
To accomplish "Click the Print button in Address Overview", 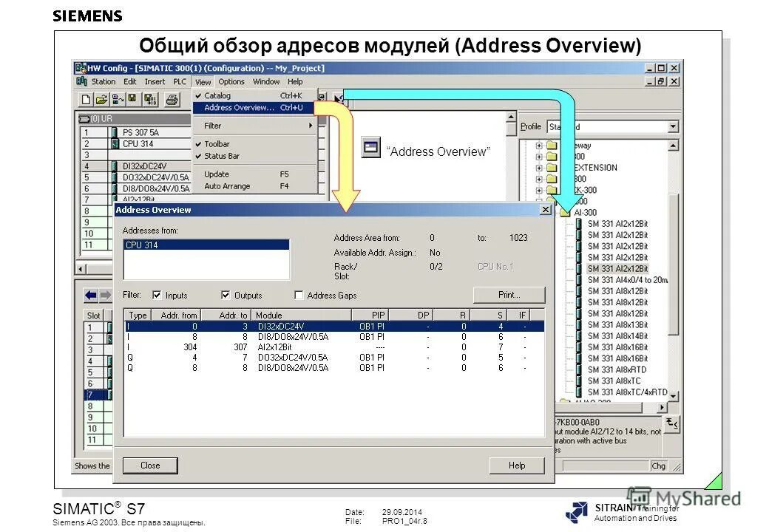I will [x=508, y=294].
